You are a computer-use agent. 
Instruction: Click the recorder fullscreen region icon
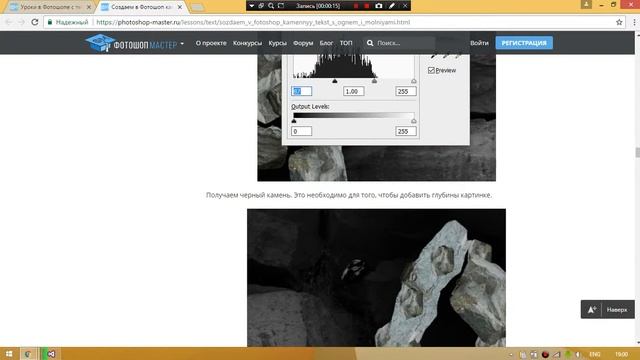281,6
